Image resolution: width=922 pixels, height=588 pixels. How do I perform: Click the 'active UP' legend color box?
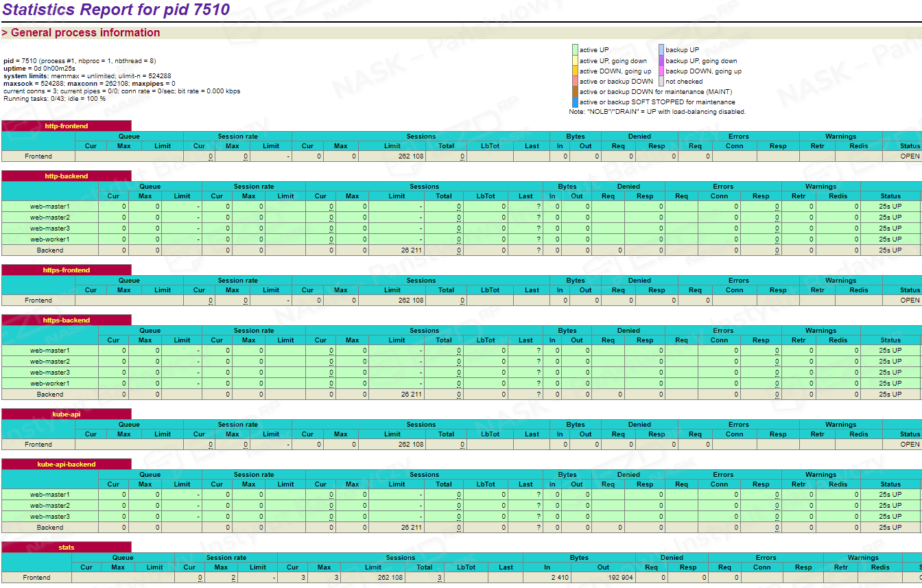(576, 50)
